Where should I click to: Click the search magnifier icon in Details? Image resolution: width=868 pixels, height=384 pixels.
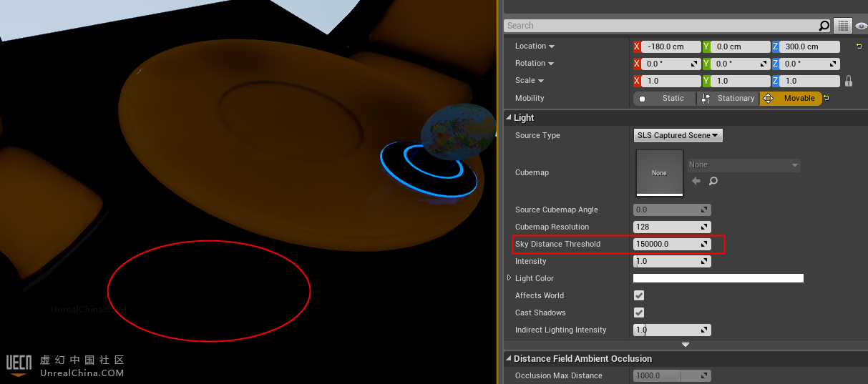click(x=824, y=26)
